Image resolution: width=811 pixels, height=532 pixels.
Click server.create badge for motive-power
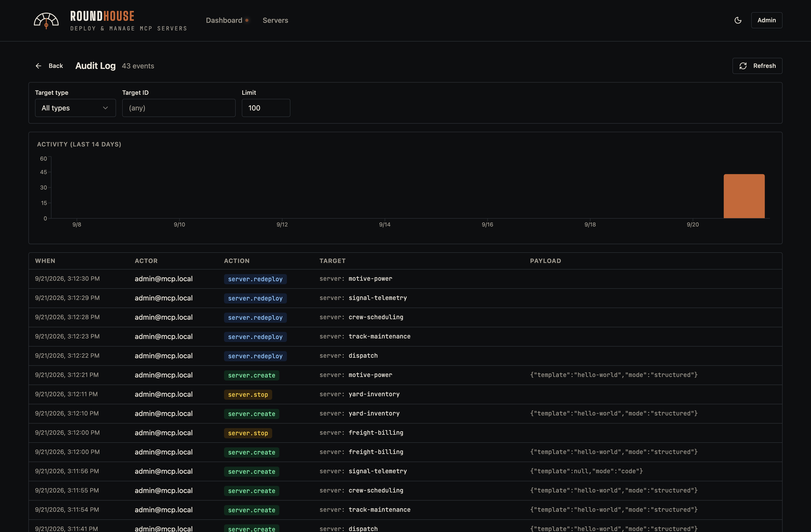251,375
